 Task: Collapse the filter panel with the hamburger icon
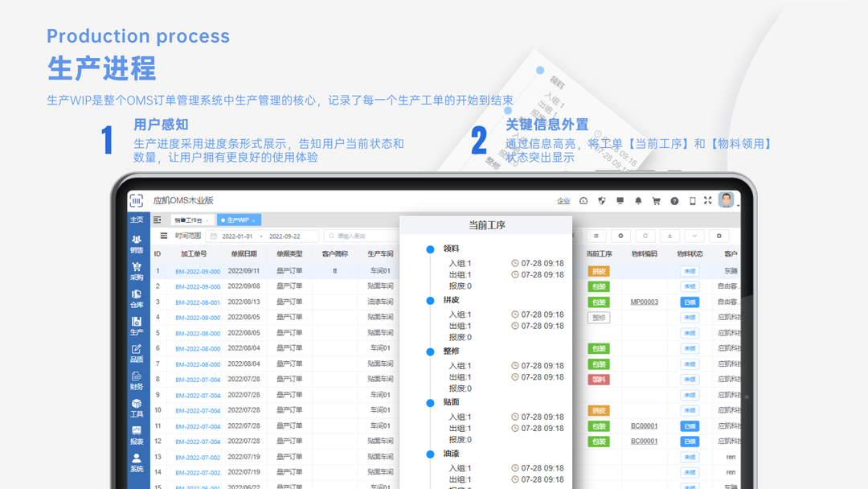(164, 235)
